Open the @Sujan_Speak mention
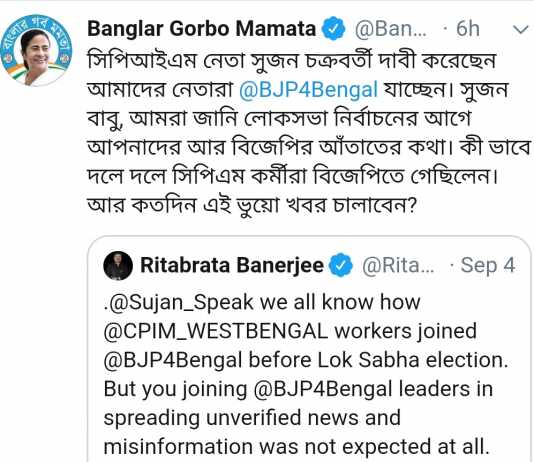534x462 pixels. click(180, 302)
